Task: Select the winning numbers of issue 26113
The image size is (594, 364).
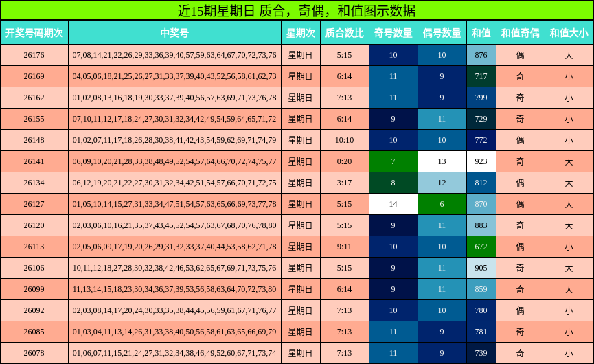Action: [x=174, y=247]
